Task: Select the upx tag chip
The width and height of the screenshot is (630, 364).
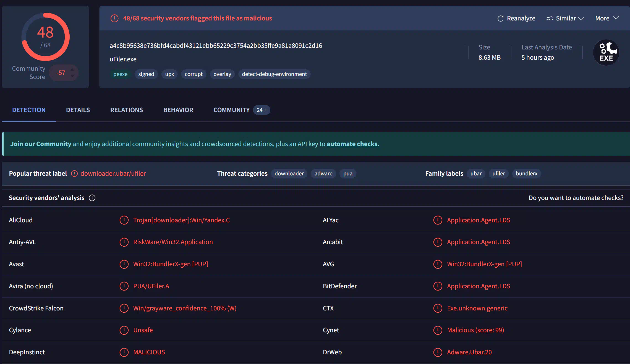Action: (x=169, y=74)
